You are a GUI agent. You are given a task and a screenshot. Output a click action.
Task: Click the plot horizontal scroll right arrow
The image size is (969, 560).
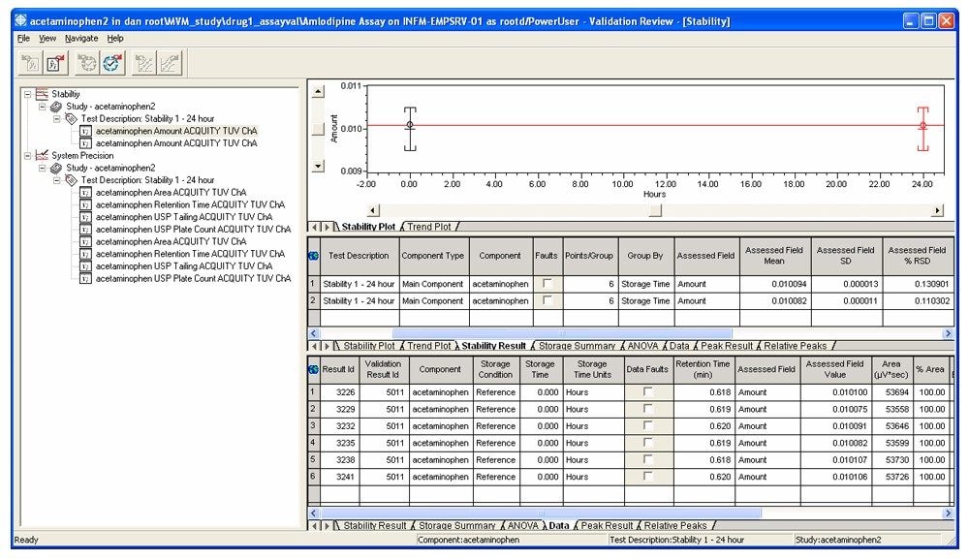[937, 211]
